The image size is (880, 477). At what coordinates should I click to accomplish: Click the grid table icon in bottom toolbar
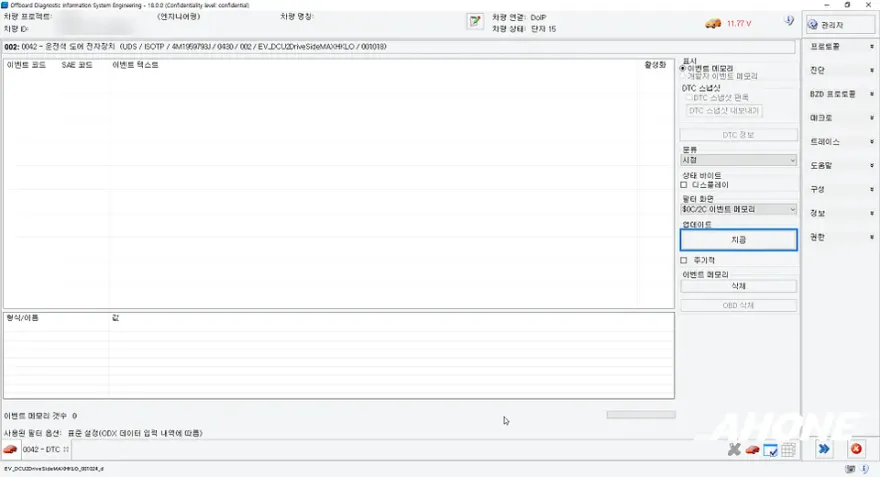point(789,450)
